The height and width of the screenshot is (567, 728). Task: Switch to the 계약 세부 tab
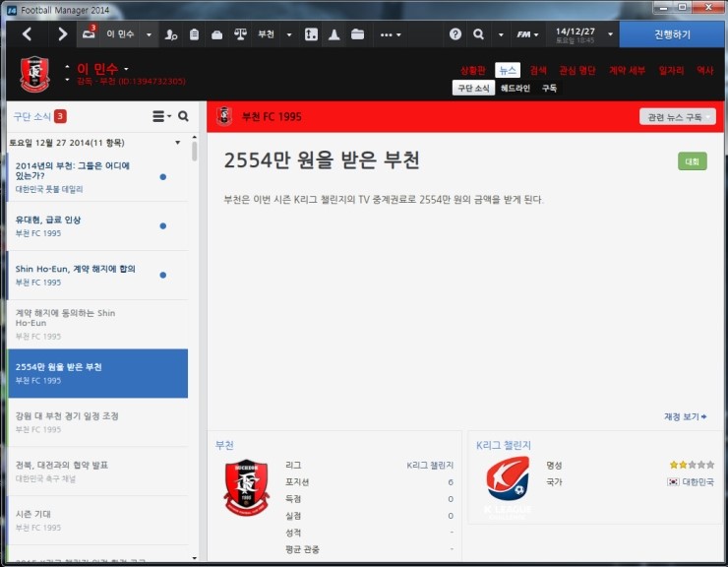(627, 70)
